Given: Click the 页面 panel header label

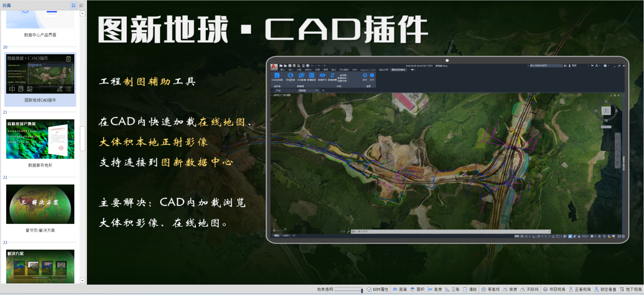Looking at the screenshot, I should [x=7, y=5].
